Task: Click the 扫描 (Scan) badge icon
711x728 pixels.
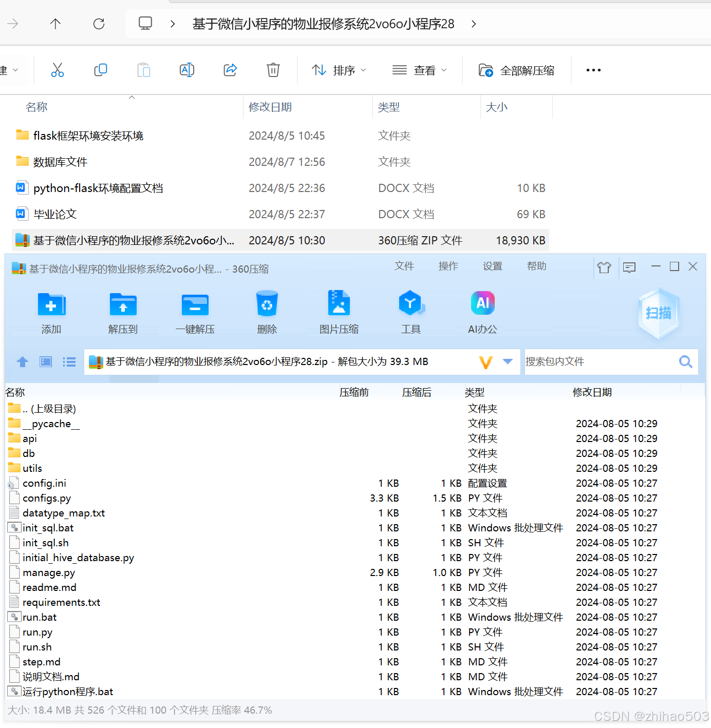Action: coord(659,314)
